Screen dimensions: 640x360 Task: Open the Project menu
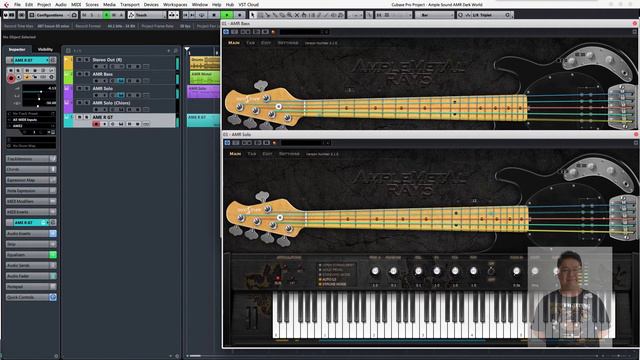pyautogui.click(x=44, y=4)
